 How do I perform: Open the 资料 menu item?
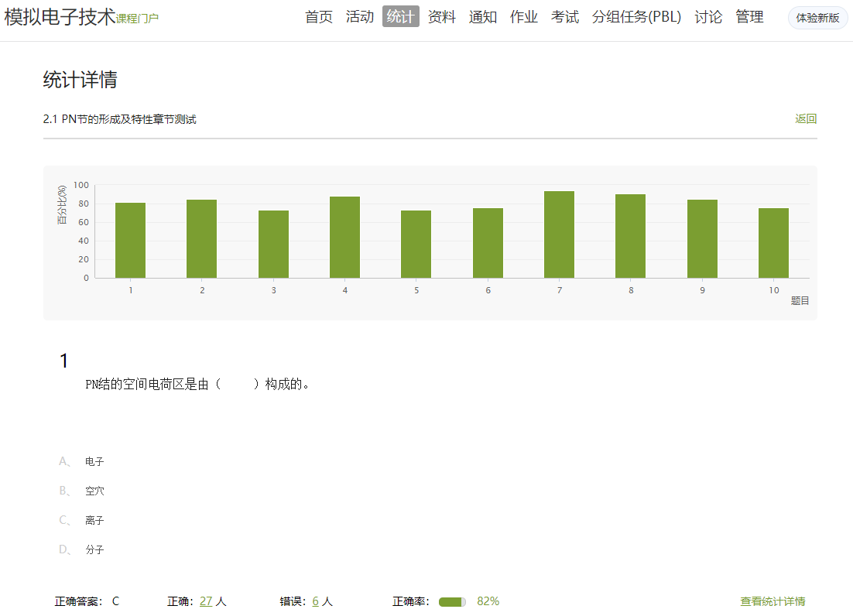coord(442,17)
